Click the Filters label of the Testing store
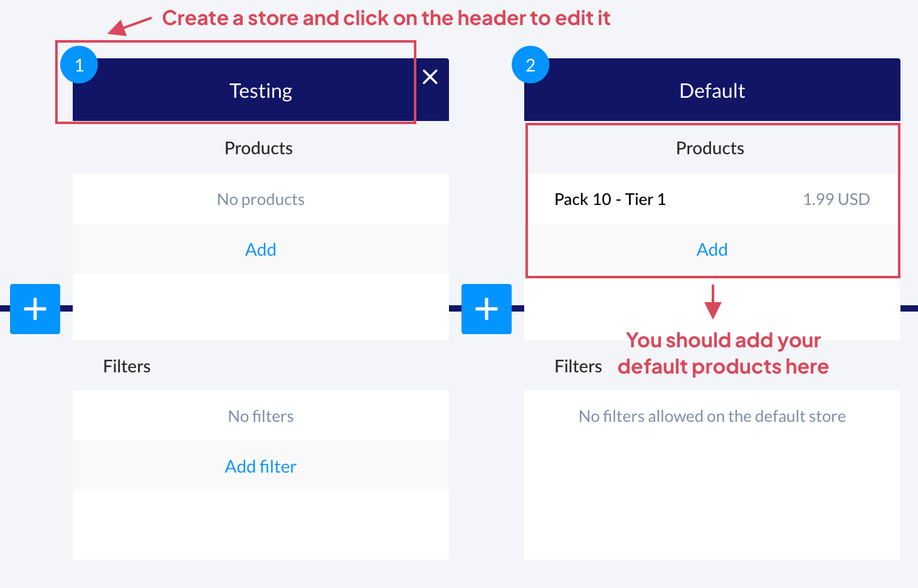 127,367
